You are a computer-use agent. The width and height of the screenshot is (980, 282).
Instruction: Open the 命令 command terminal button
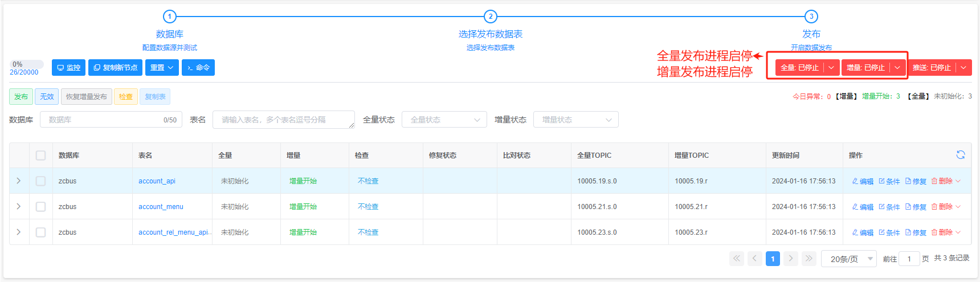coord(198,68)
